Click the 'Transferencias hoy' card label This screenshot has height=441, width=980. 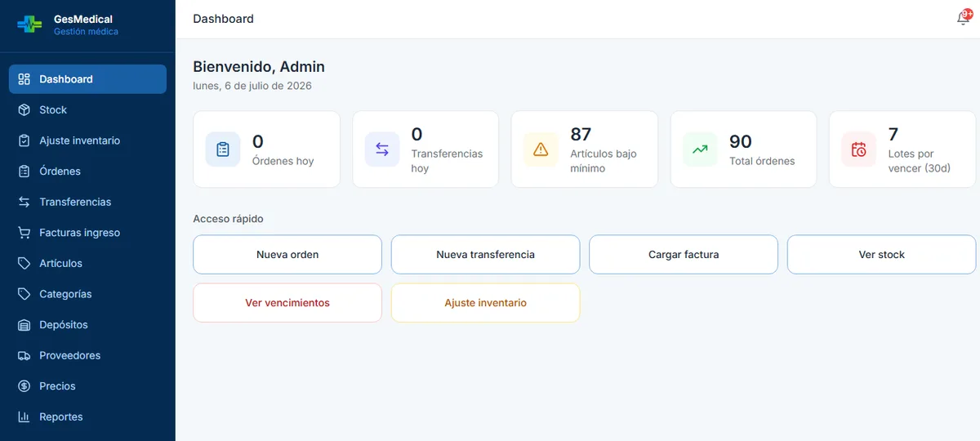coord(447,161)
